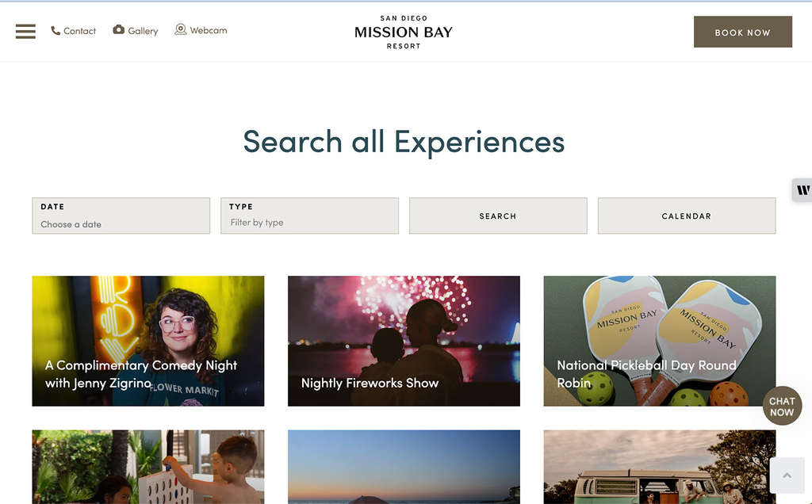The height and width of the screenshot is (504, 812).
Task: Open the Webcam link in header
Action: pyautogui.click(x=209, y=31)
